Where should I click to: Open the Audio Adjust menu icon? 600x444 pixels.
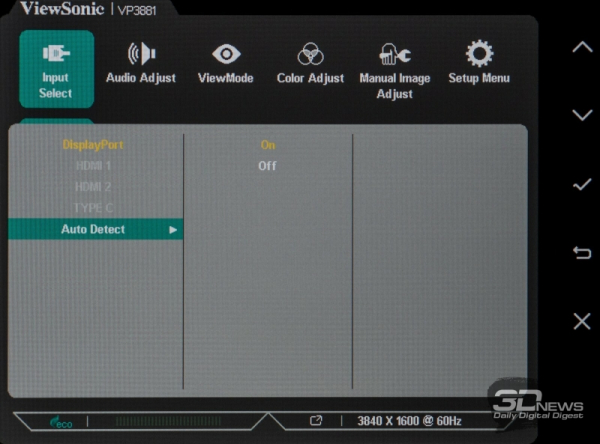(x=140, y=54)
